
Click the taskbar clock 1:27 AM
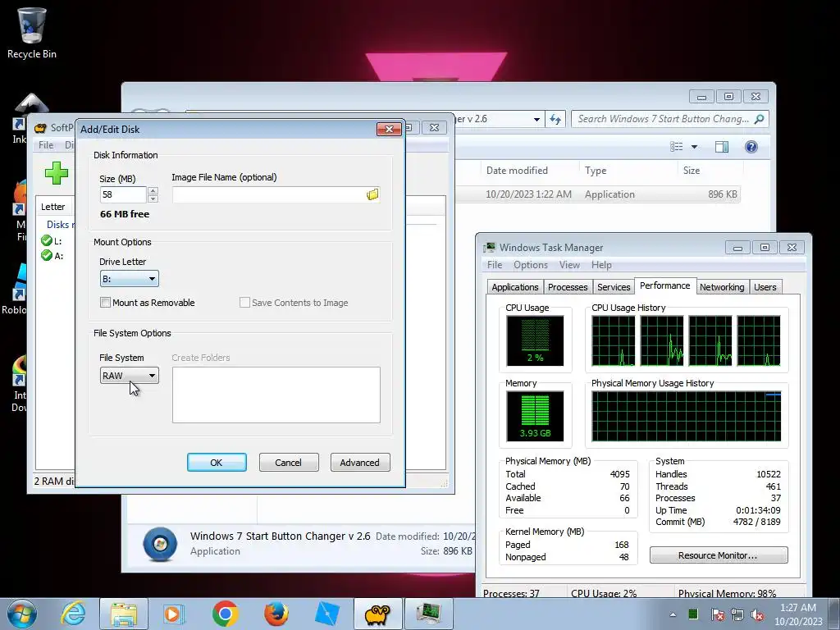797,614
